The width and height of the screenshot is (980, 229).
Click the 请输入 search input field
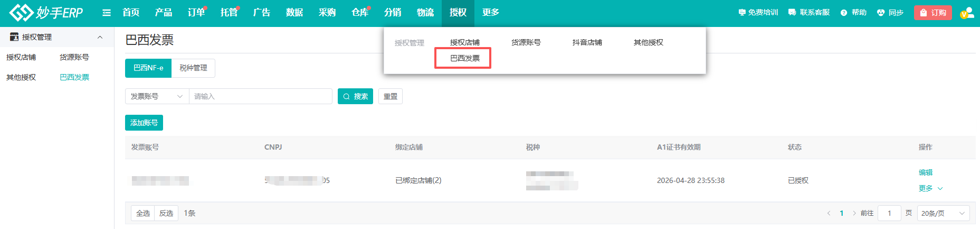pos(261,96)
